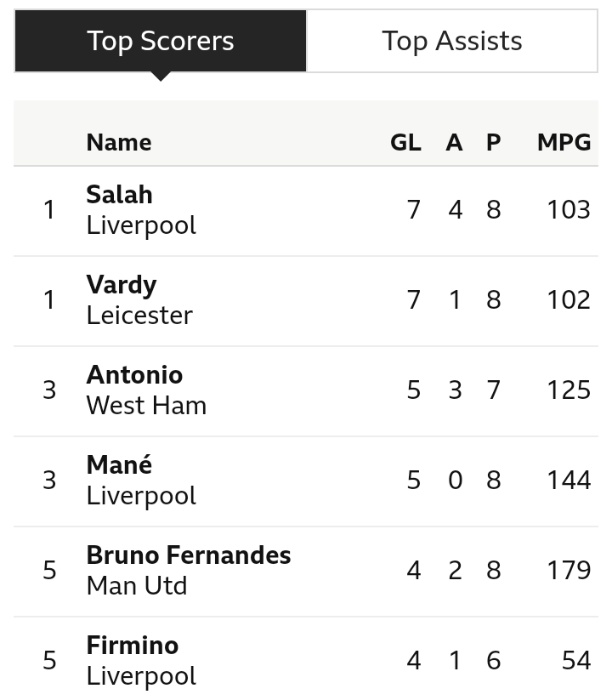The width and height of the screenshot is (612, 700).
Task: Click Liverpool team label under Salah
Action: (141, 225)
